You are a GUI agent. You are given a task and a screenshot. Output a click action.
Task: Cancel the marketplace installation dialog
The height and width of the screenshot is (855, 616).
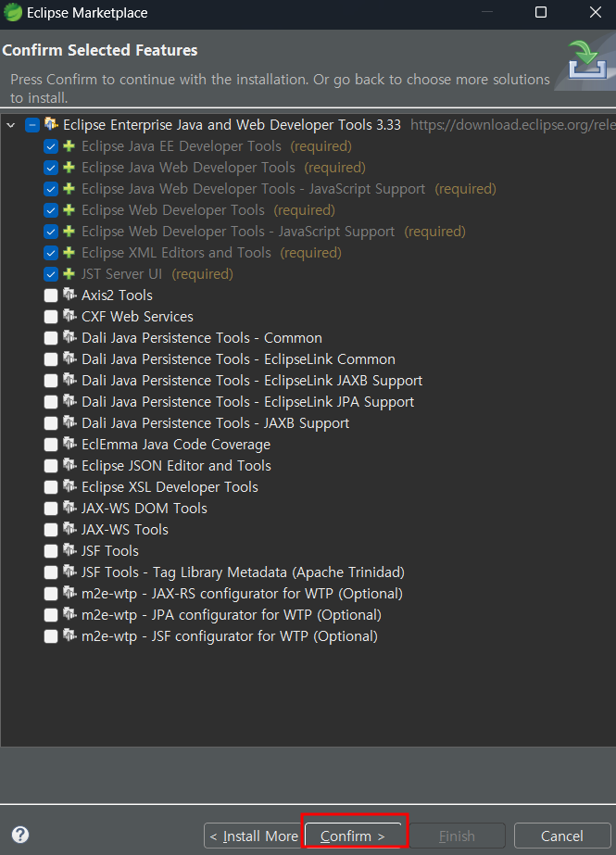[x=562, y=836]
